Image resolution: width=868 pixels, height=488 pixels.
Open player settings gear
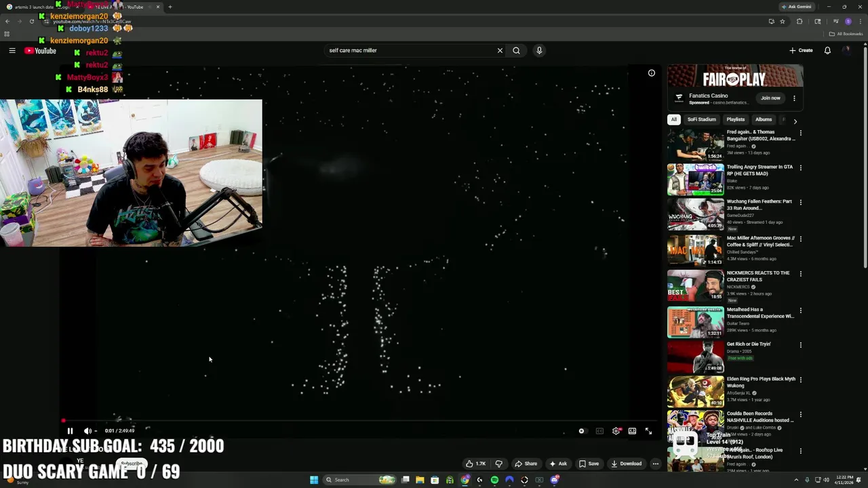click(x=616, y=431)
